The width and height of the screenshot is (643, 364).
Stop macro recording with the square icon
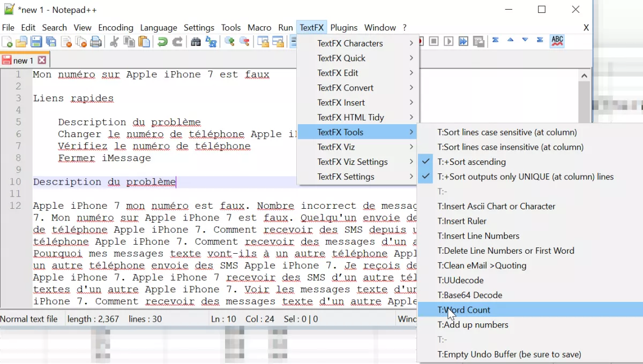point(434,41)
